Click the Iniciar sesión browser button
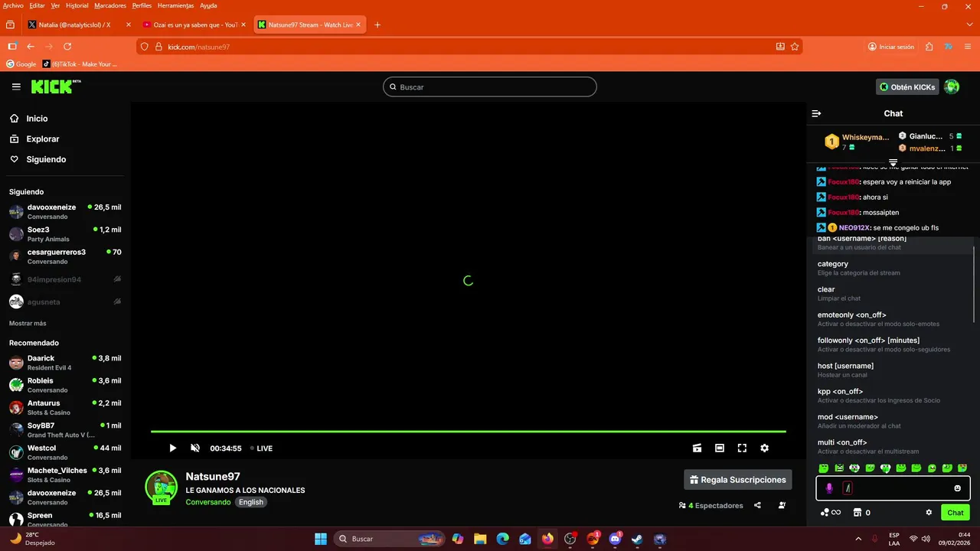Screen dimensions: 980x551 coord(891,47)
